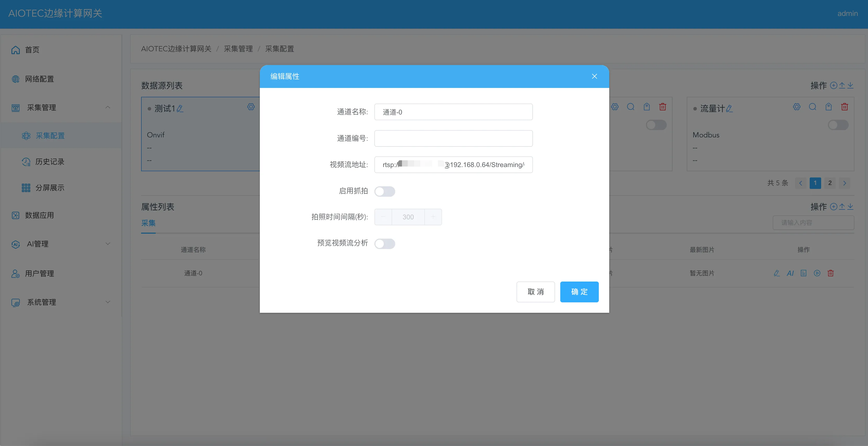Viewport: 868px width, 446px height.
Task: Click the 确定 button
Action: tap(579, 292)
